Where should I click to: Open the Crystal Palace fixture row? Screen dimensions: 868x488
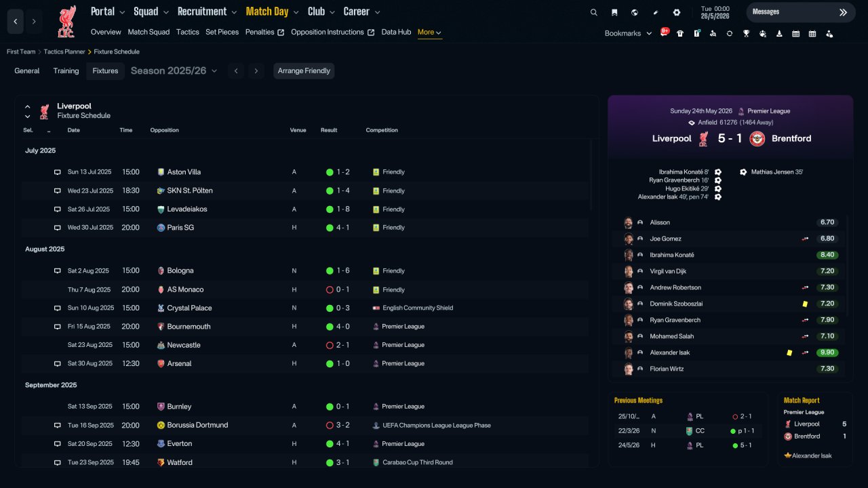coord(305,308)
